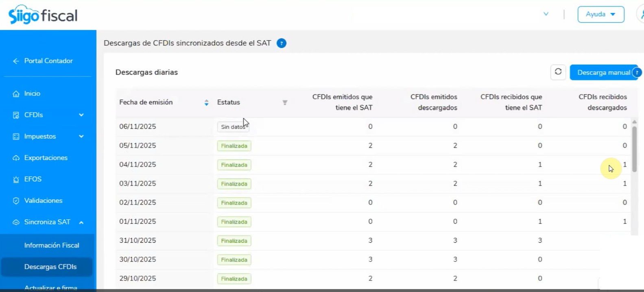Sort by Fecha de emisión arrows
This screenshot has height=292, width=644.
click(x=206, y=102)
